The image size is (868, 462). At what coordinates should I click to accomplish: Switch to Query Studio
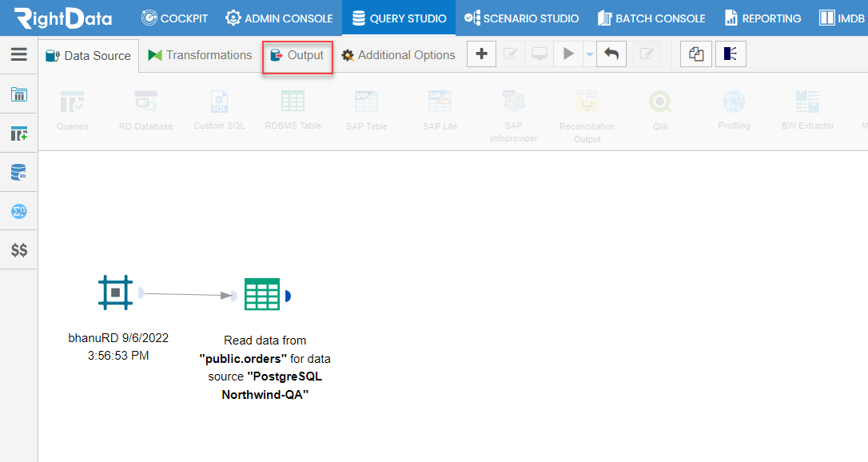399,18
